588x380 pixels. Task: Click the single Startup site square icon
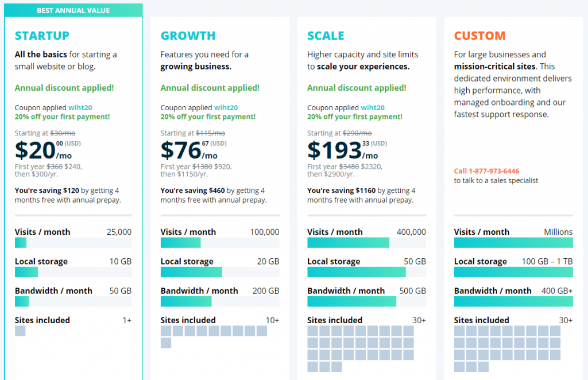tap(20, 331)
